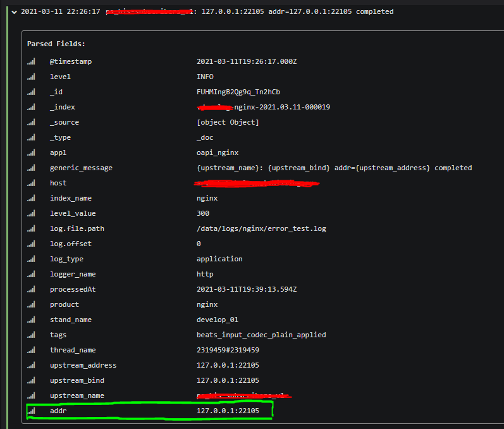Click logger_name value http
Image resolution: width=504 pixels, height=429 pixels.
pyautogui.click(x=205, y=275)
